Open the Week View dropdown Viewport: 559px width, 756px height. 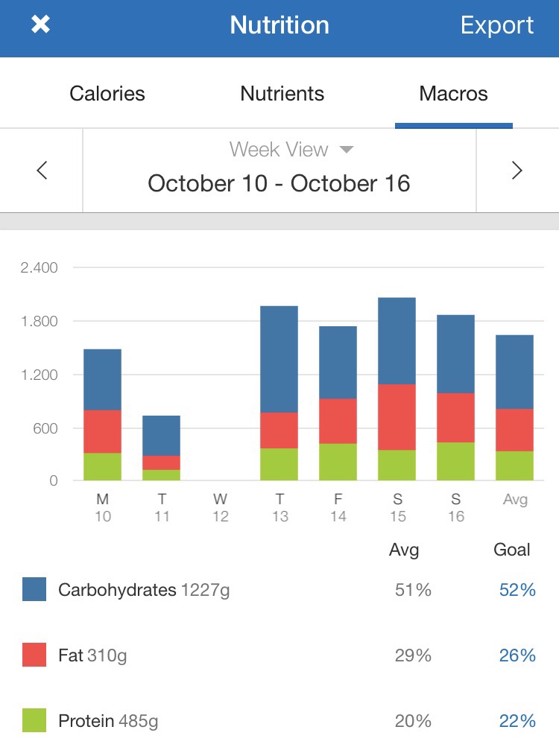291,150
